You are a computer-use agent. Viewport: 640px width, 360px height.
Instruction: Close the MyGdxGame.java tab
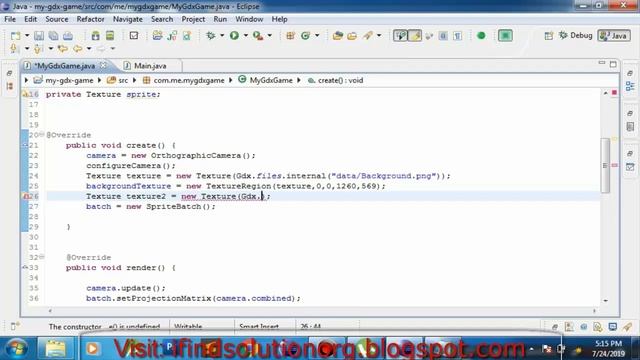coord(103,65)
